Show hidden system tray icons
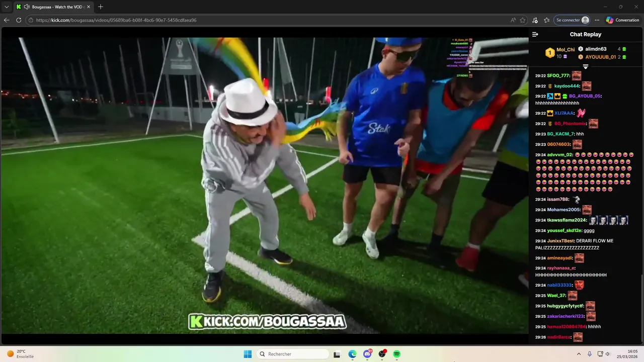The height and width of the screenshot is (362, 644). 579,354
